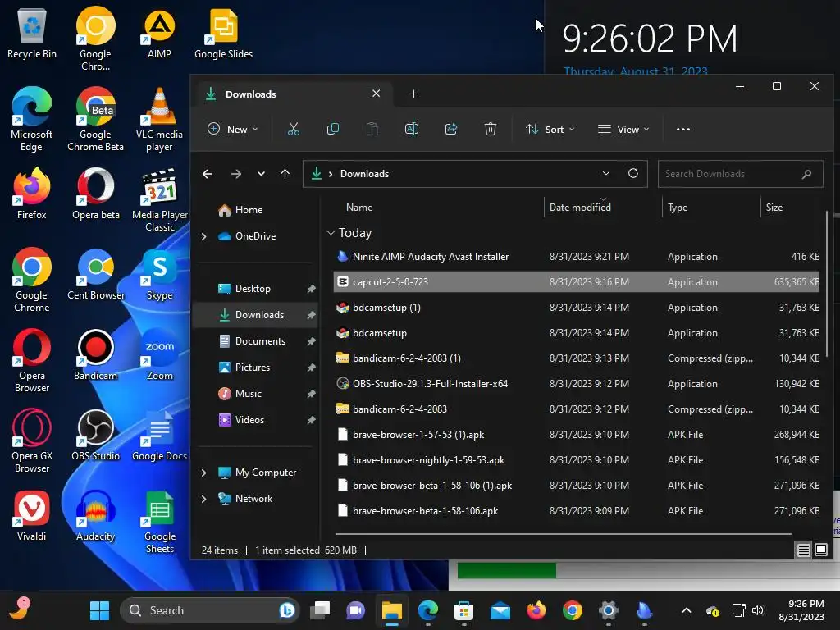Show hidden system tray icons chevron

(687, 610)
